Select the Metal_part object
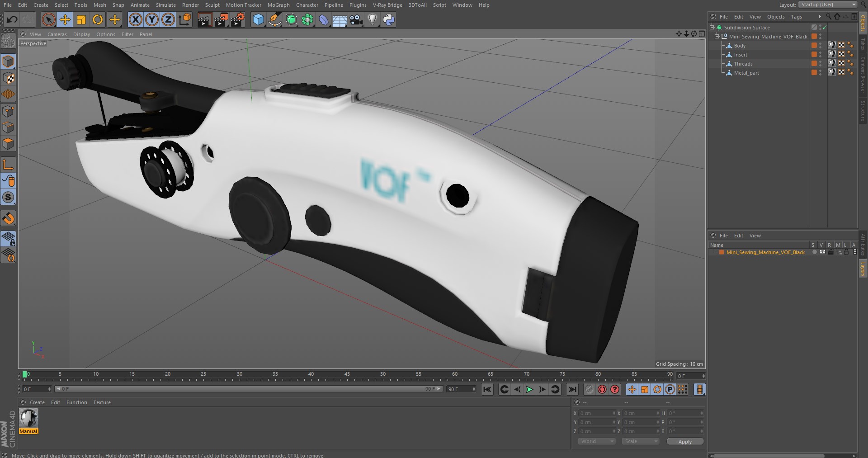 point(746,73)
